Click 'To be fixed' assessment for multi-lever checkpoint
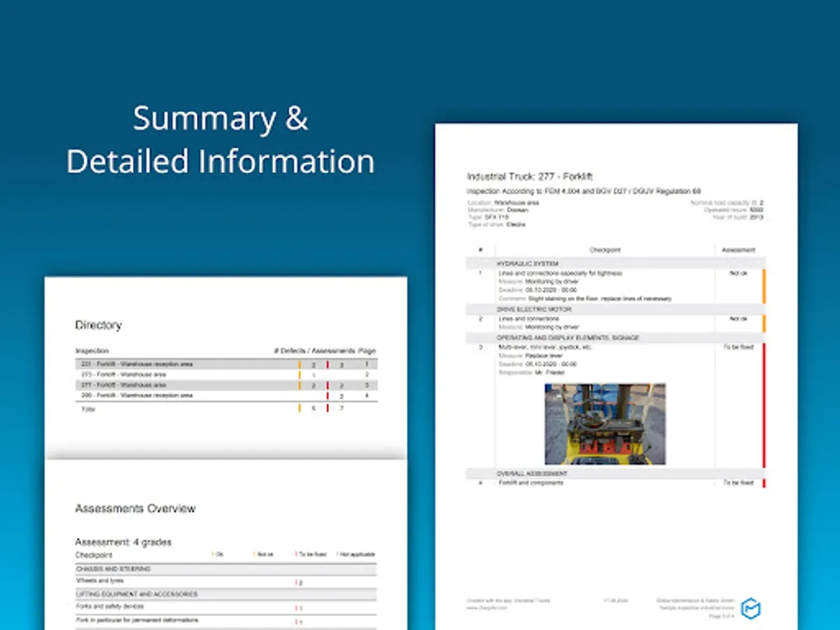The width and height of the screenshot is (840, 630). pyautogui.click(x=738, y=347)
